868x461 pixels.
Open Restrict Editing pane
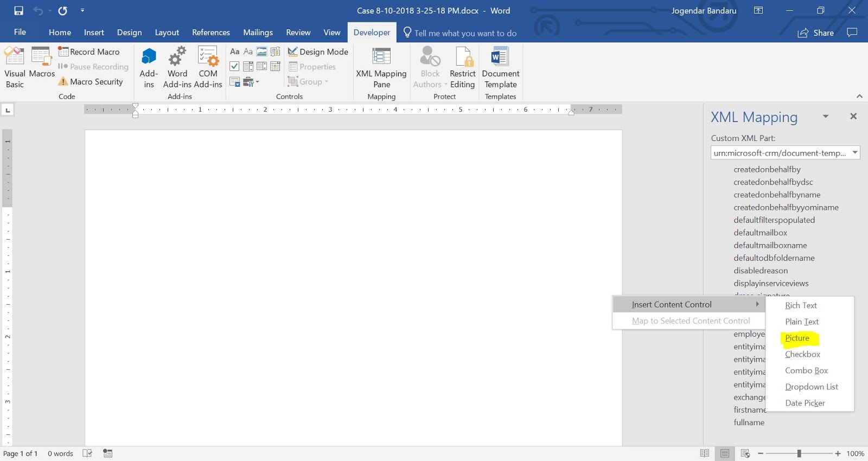point(462,67)
